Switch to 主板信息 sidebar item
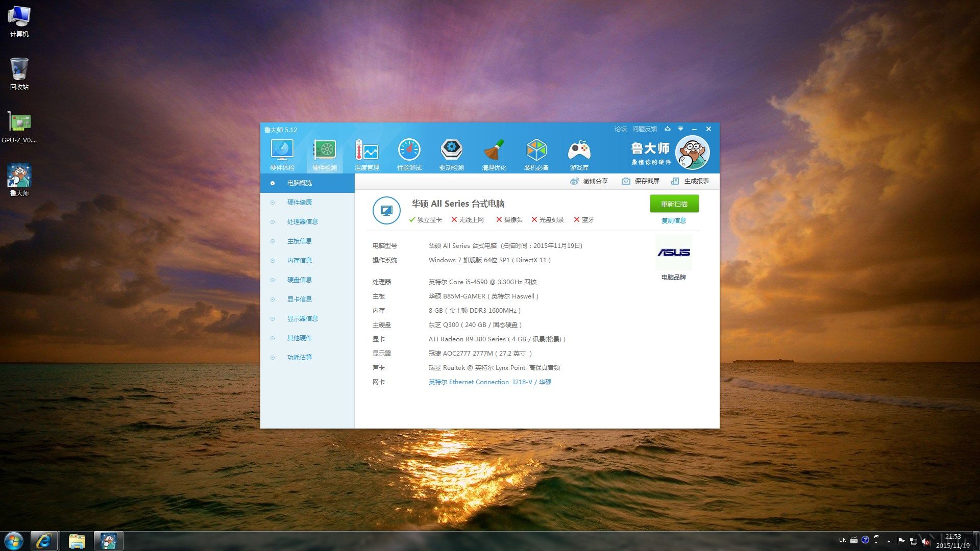 (307, 241)
